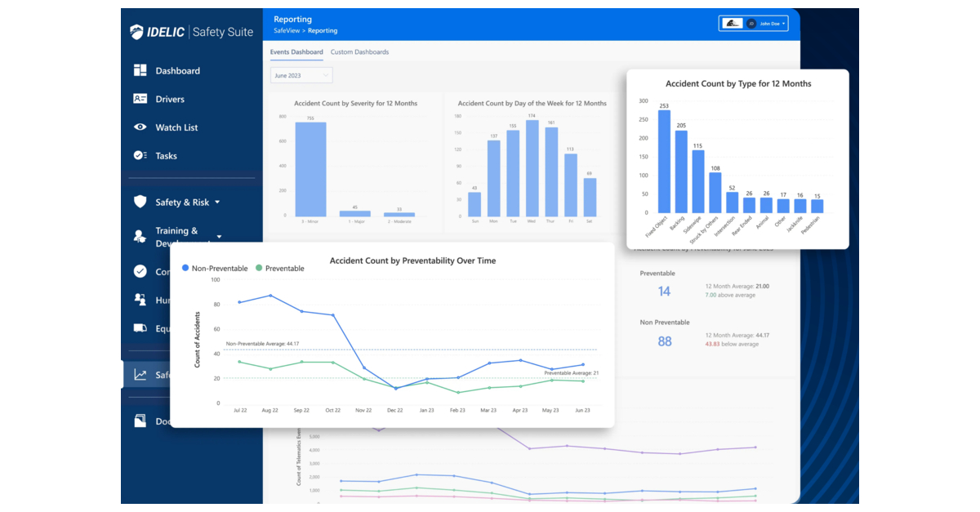
Task: Click the Safety & Risk shield icon
Action: click(141, 202)
